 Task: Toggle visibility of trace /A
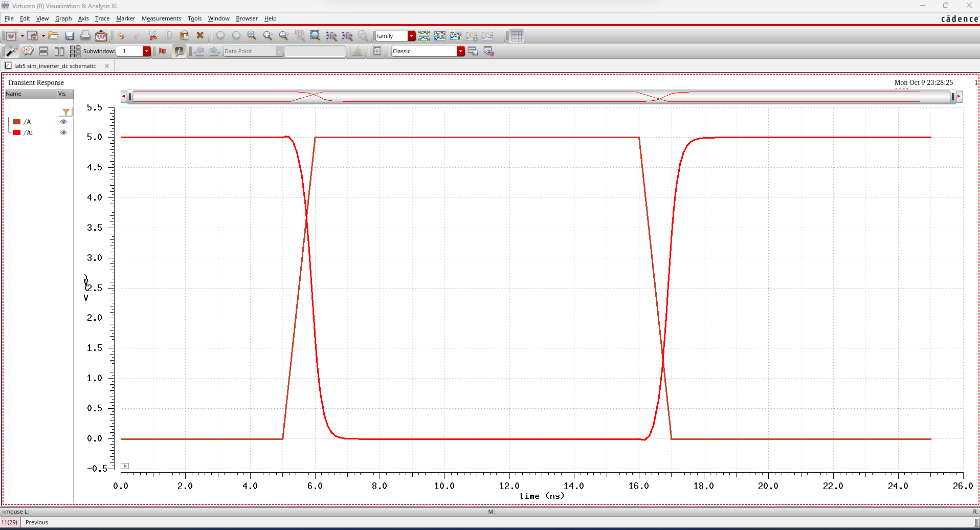(x=63, y=122)
